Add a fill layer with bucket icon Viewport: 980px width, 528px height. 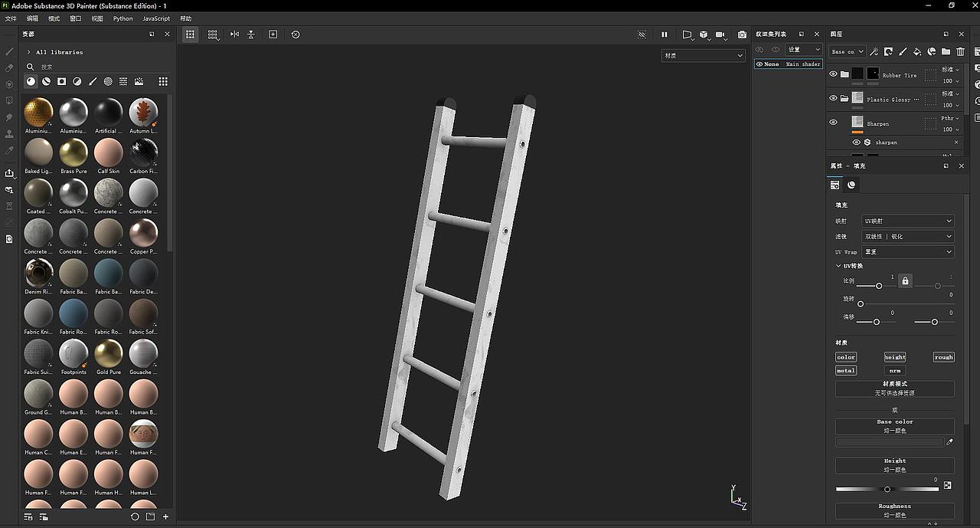click(917, 51)
